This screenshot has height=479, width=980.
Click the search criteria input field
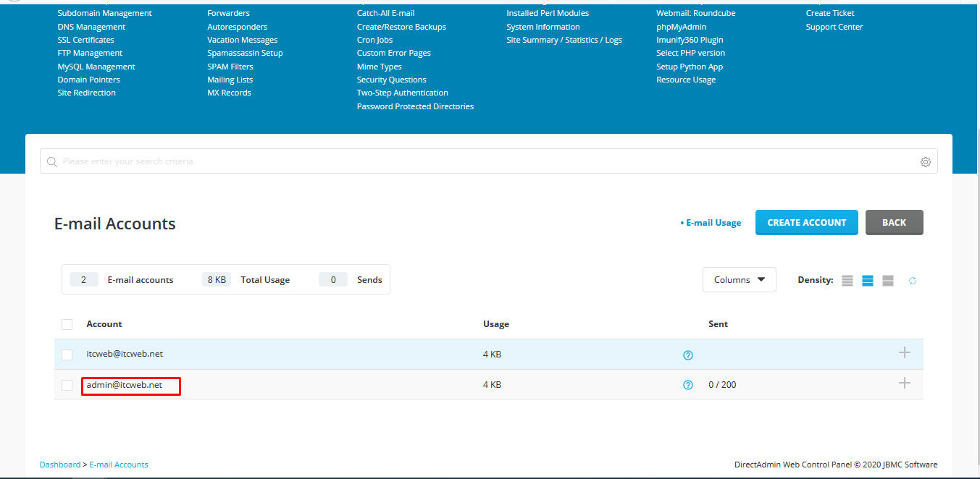click(x=478, y=161)
